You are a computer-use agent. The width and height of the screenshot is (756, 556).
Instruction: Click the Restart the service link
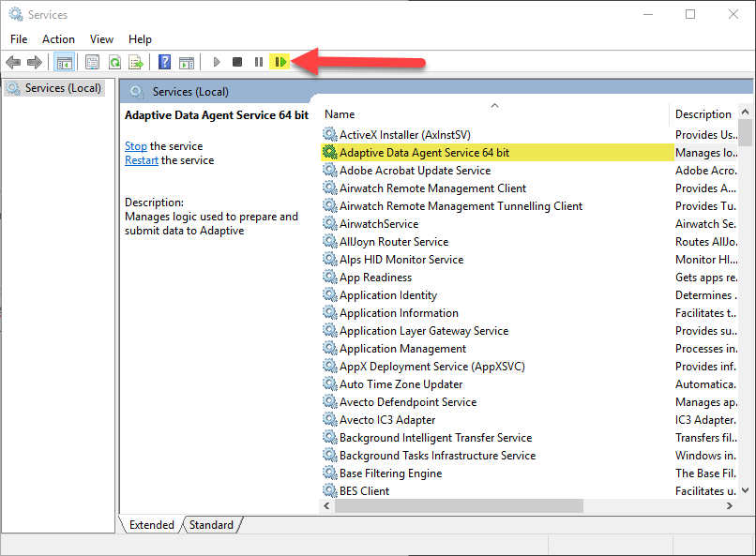142,160
